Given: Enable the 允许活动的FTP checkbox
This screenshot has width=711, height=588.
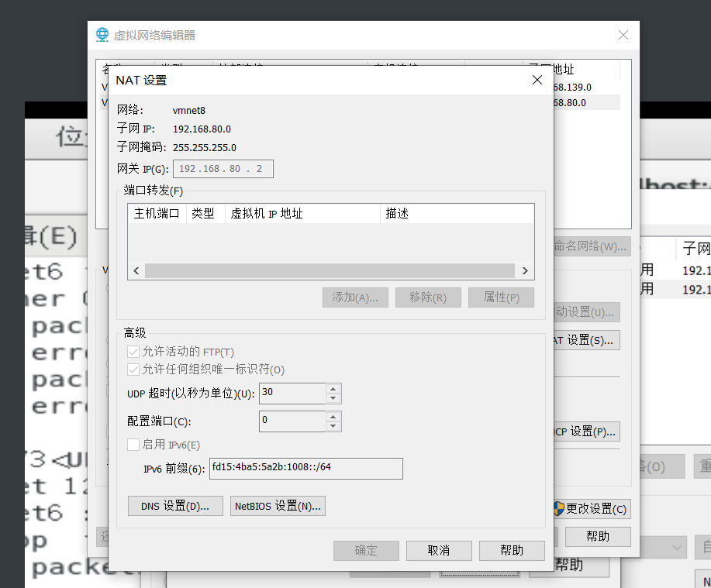Looking at the screenshot, I should tap(132, 351).
